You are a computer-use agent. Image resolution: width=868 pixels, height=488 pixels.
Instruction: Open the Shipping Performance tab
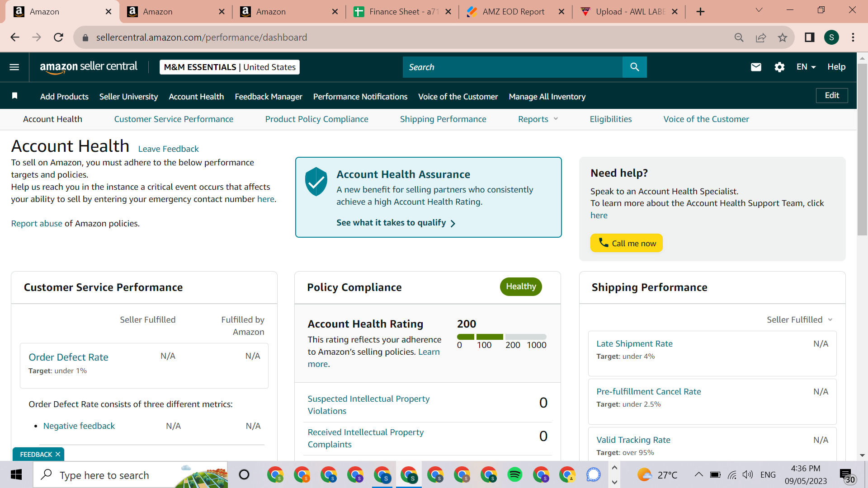[443, 119]
